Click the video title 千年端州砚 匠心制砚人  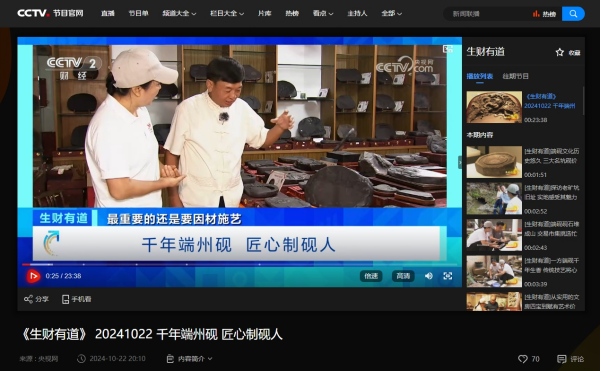coord(220,334)
